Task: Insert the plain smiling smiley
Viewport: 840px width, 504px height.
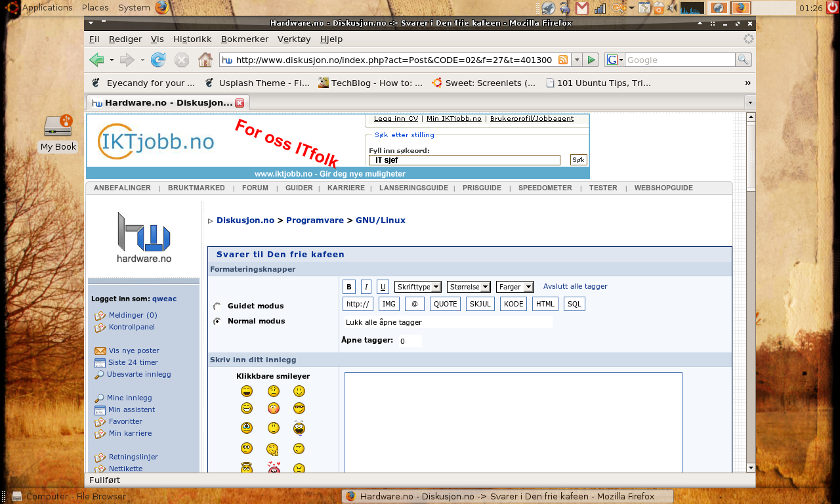Action: click(x=299, y=391)
